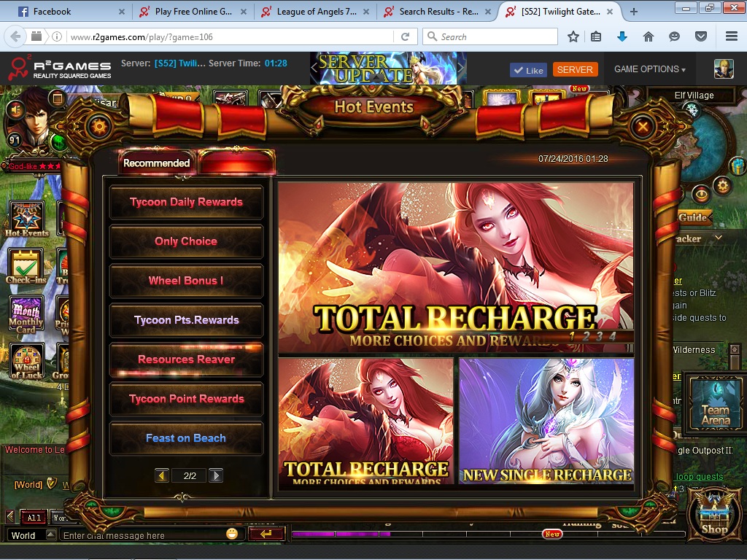Open the World chat channel dropdown
The width and height of the screenshot is (747, 560).
(32, 535)
